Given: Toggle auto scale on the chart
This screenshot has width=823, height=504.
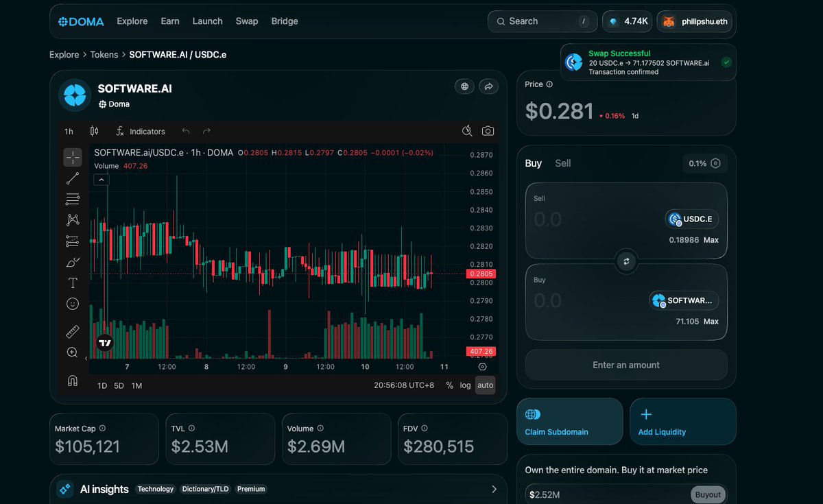Looking at the screenshot, I should point(486,385).
